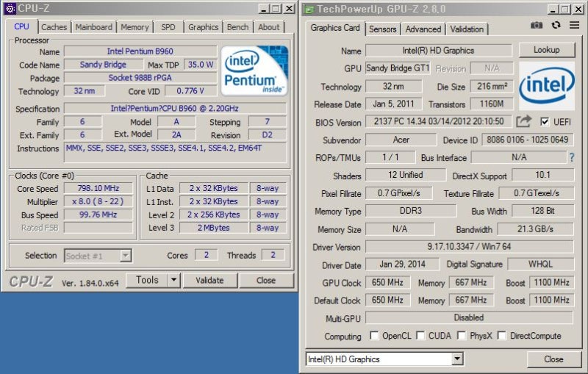Image resolution: width=588 pixels, height=374 pixels.
Task: Open the Socket #1 selection dropdown
Action: (126, 256)
